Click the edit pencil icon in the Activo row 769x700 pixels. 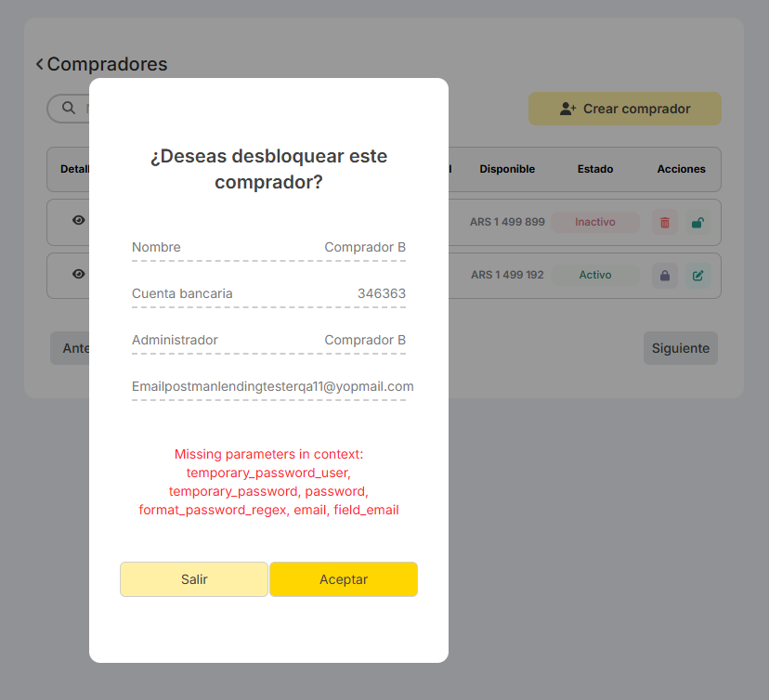697,276
